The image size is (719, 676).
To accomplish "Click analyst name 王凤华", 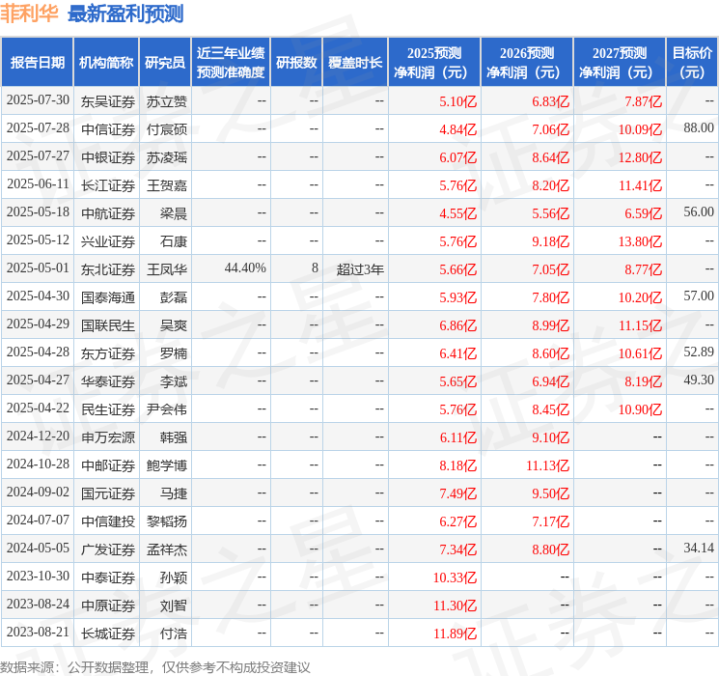I will (x=166, y=269).
